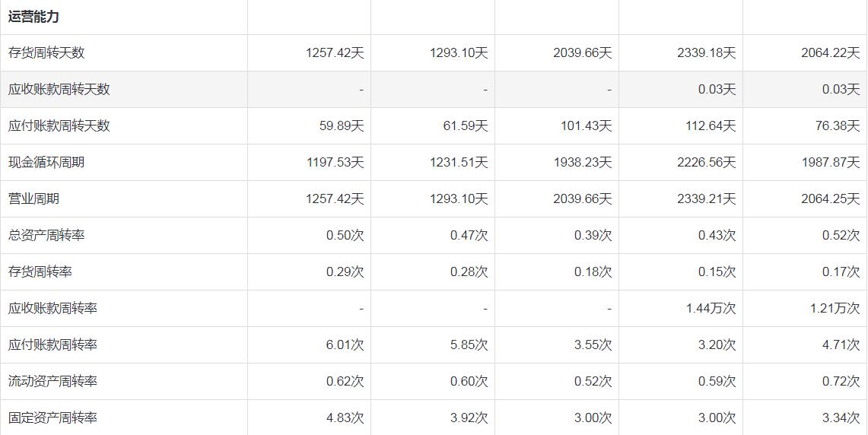Click the 0.72次 current asset turnover cell
Screen dimensions: 868x435
[841, 381]
